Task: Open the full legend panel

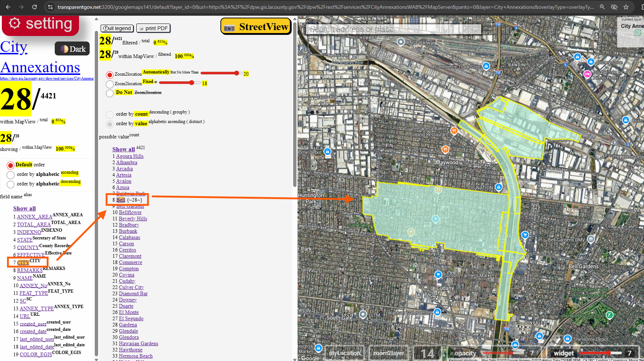Action: click(117, 28)
